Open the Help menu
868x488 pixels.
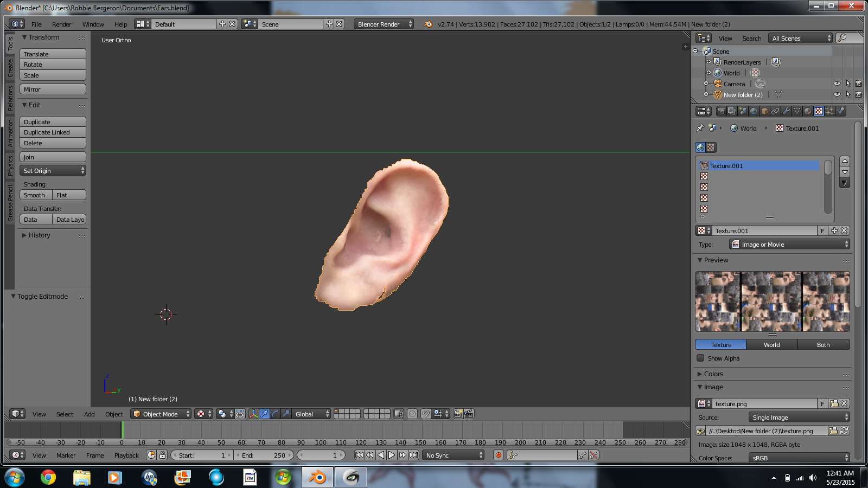point(120,24)
